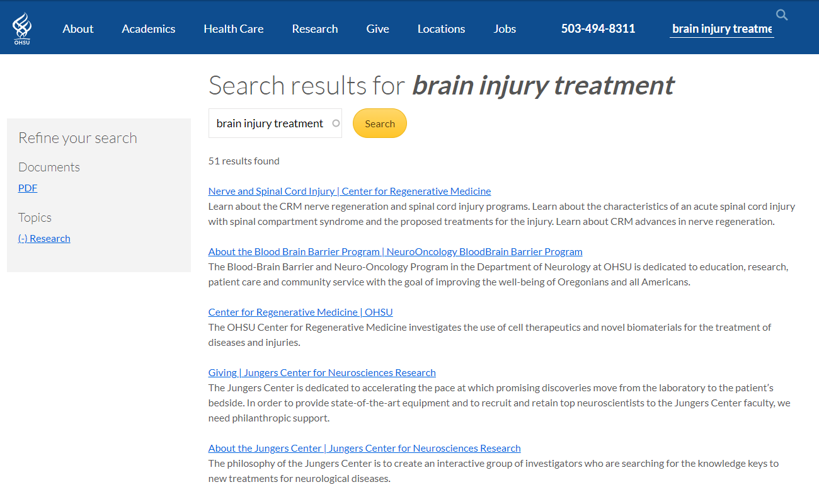Open About the Blood Brain Barrier Program

tap(395, 251)
